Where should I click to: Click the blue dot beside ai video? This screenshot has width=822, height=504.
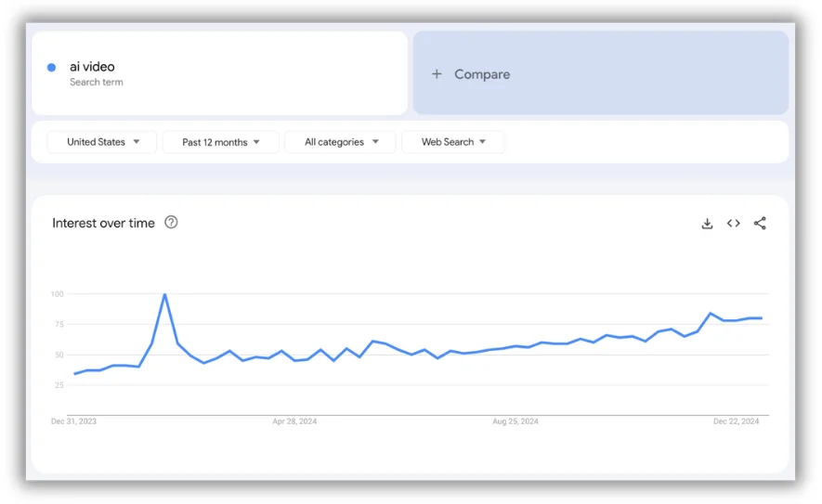(x=51, y=68)
